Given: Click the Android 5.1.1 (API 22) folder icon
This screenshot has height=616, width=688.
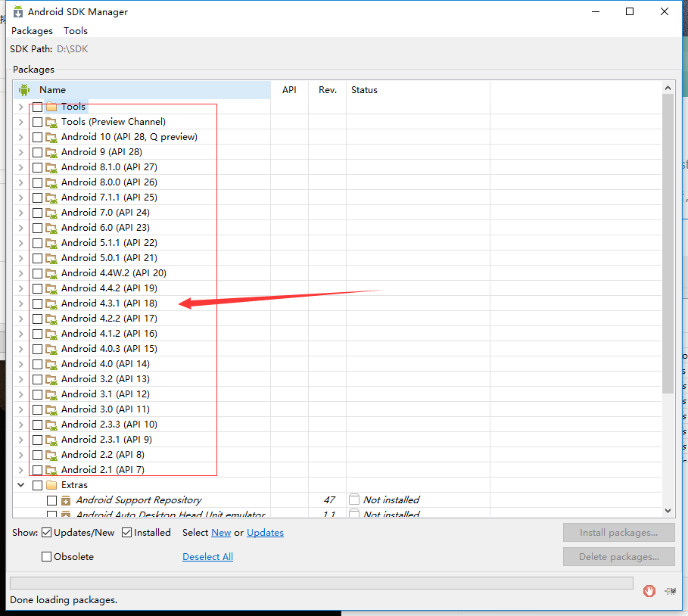Looking at the screenshot, I should [x=51, y=243].
